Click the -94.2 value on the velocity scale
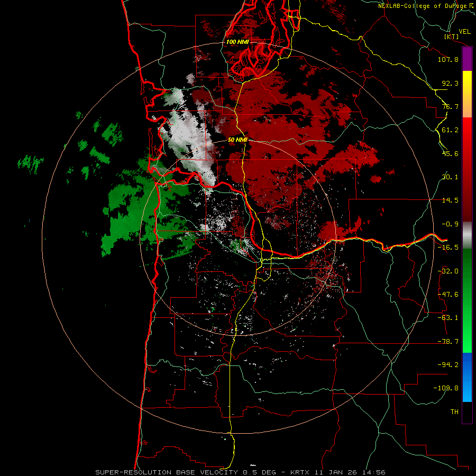This screenshot has height=476, width=476. tap(448, 365)
